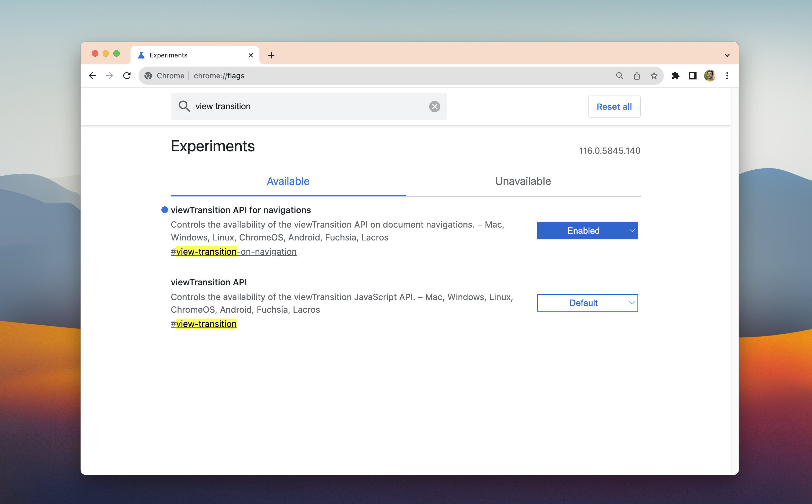This screenshot has width=812, height=504.
Task: Switch to the Unavailable tab
Action: (523, 181)
